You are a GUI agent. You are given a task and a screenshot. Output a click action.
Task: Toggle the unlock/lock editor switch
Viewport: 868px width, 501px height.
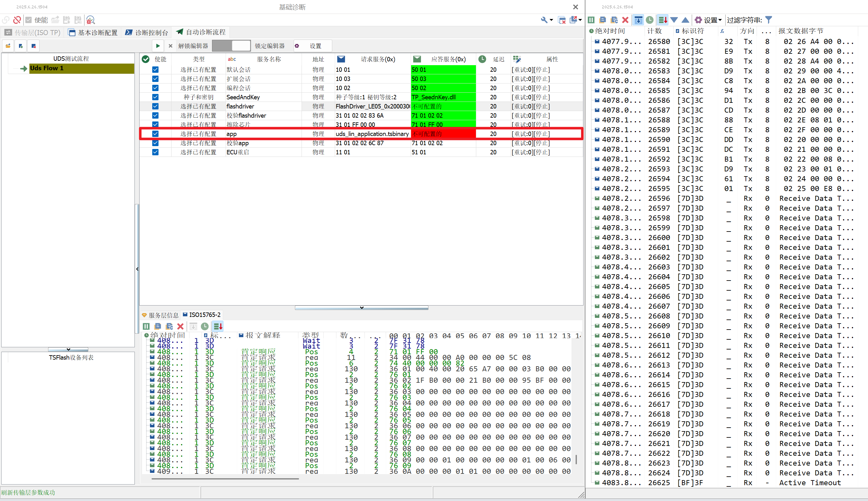(231, 46)
